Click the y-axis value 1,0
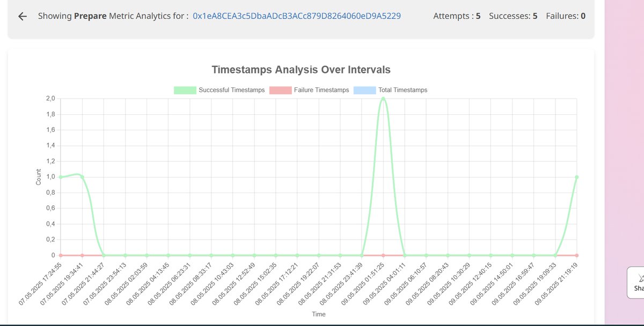This screenshot has width=644, height=326. tap(50, 177)
